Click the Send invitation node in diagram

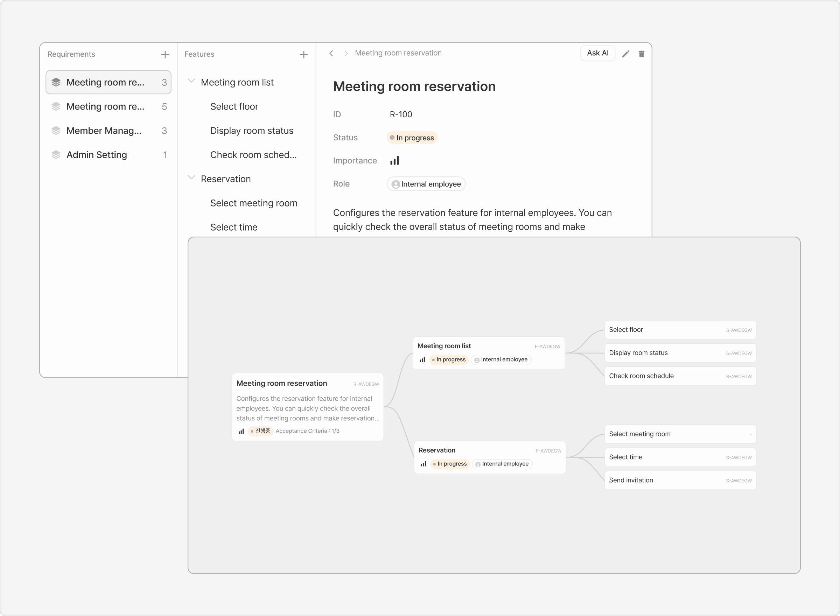680,480
